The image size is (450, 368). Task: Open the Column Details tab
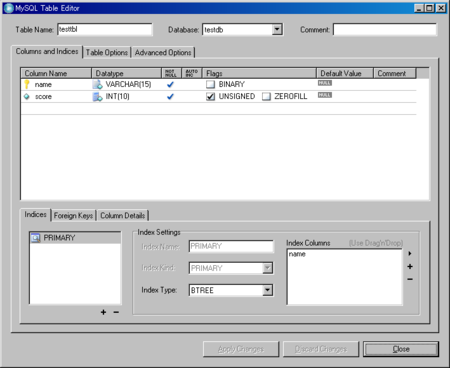(x=123, y=216)
